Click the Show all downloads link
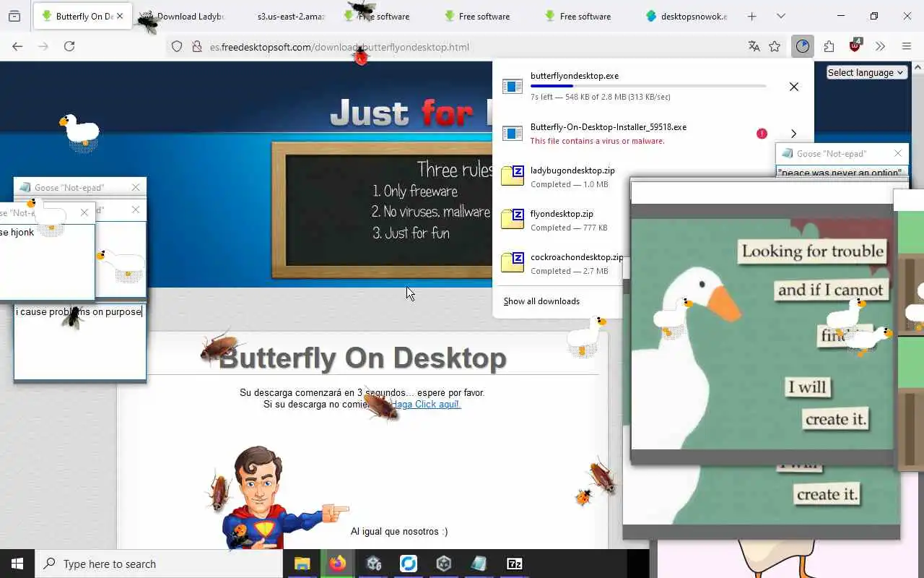Image resolution: width=924 pixels, height=578 pixels. coord(541,301)
